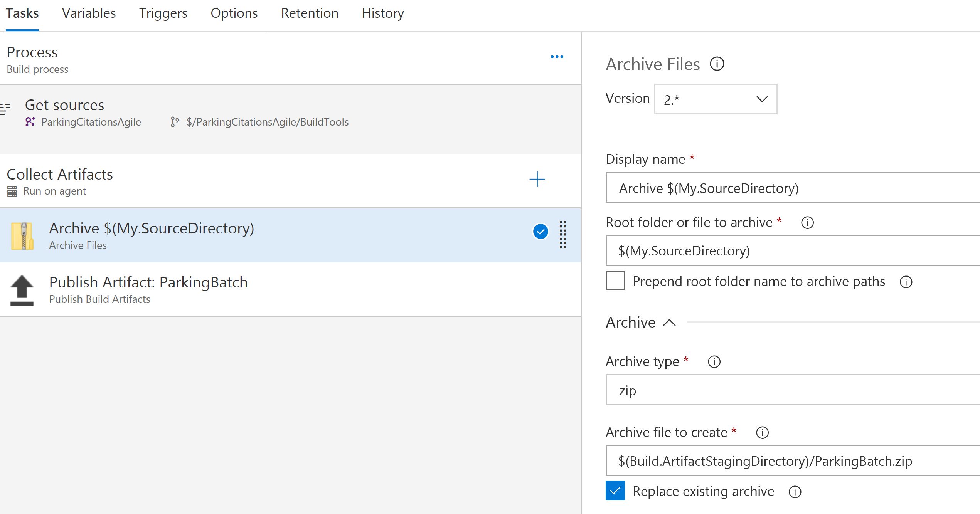Collapse the Archive section chevron
This screenshot has width=980, height=514.
click(669, 323)
